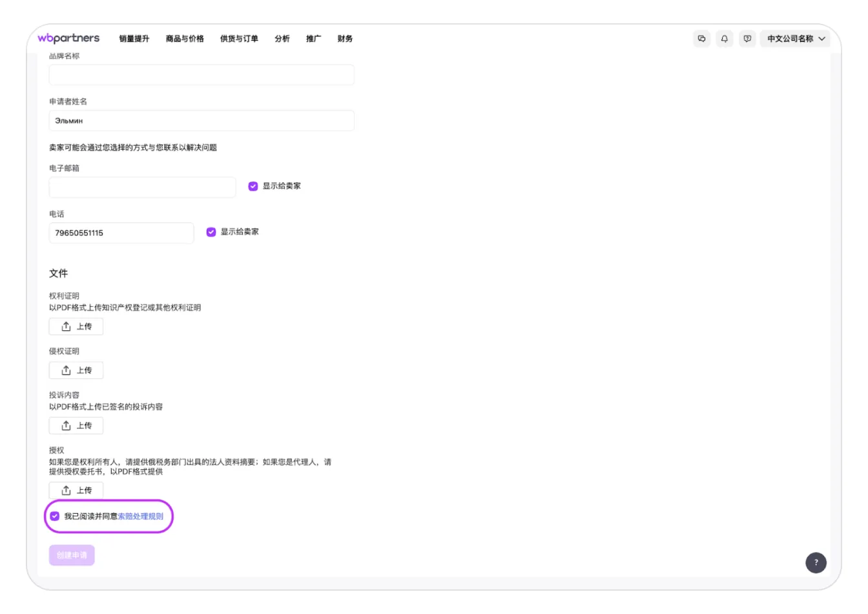Open the 索赔处理规则 link
Image resolution: width=868 pixels, height=614 pixels.
click(x=140, y=516)
